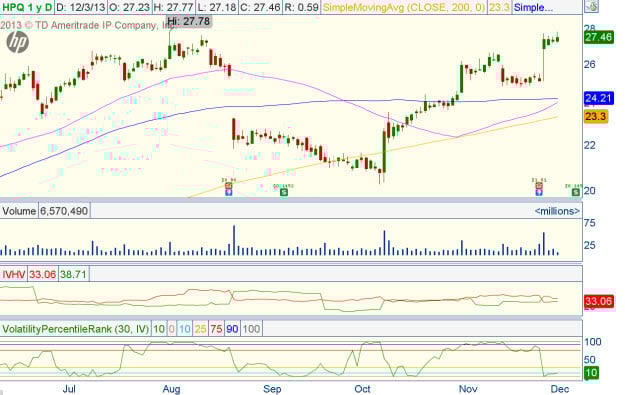The width and height of the screenshot is (625, 395).
Task: Click the green dividend icon in September
Action: click(x=284, y=193)
